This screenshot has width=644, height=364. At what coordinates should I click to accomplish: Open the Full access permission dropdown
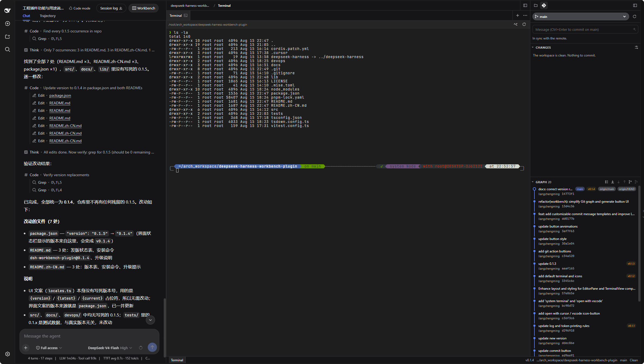click(49, 348)
